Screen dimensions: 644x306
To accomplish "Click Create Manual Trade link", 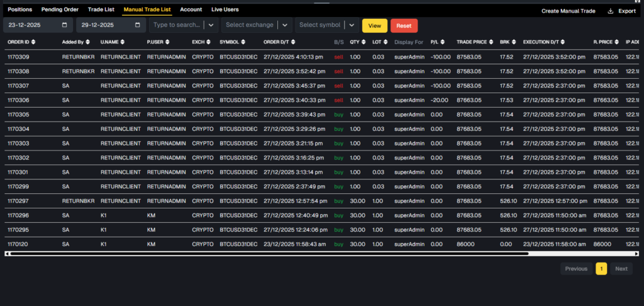I will click(x=568, y=11).
